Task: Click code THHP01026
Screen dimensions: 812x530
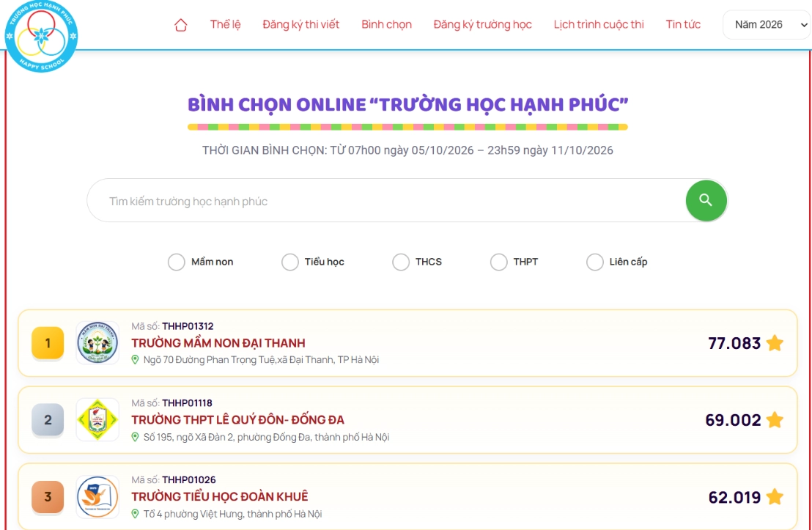Action: tap(188, 479)
